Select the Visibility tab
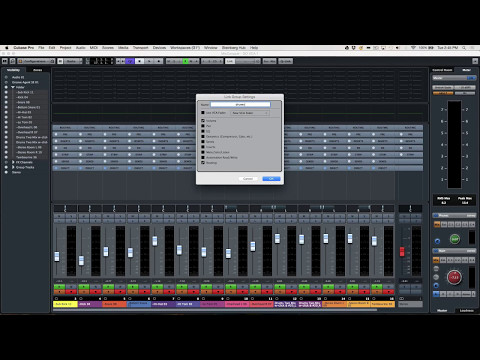 tap(14, 70)
